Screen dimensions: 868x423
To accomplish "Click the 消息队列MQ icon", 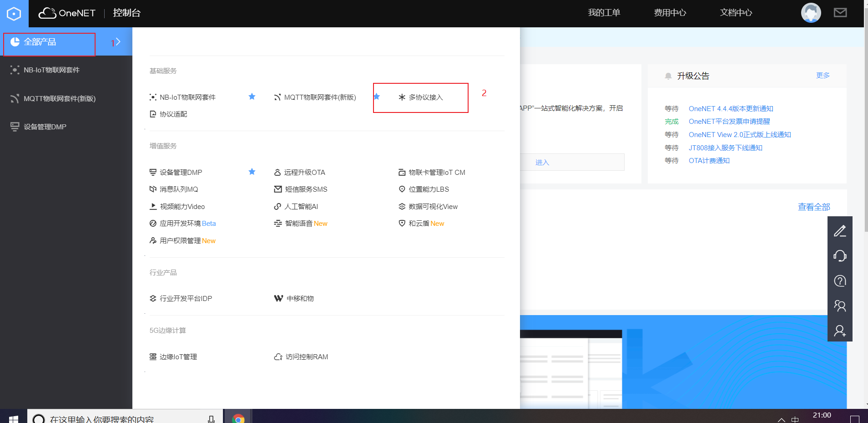I will pyautogui.click(x=153, y=189).
